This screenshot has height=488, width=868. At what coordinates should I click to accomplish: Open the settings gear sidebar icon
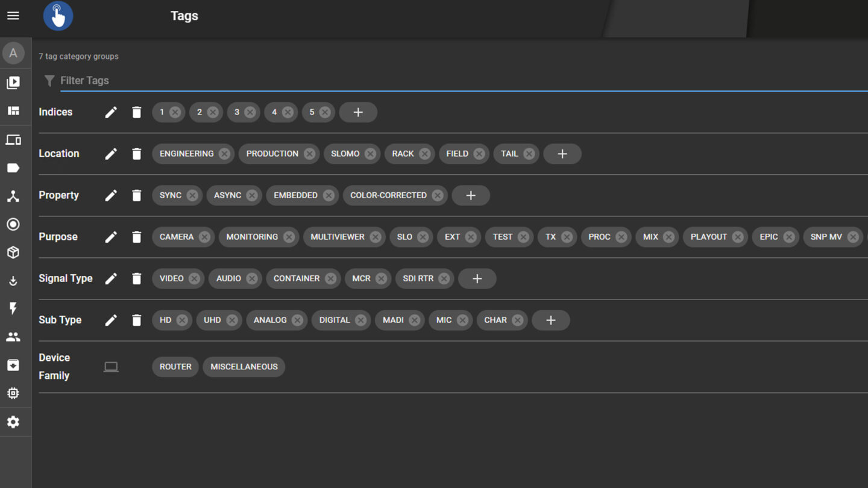coord(13,422)
